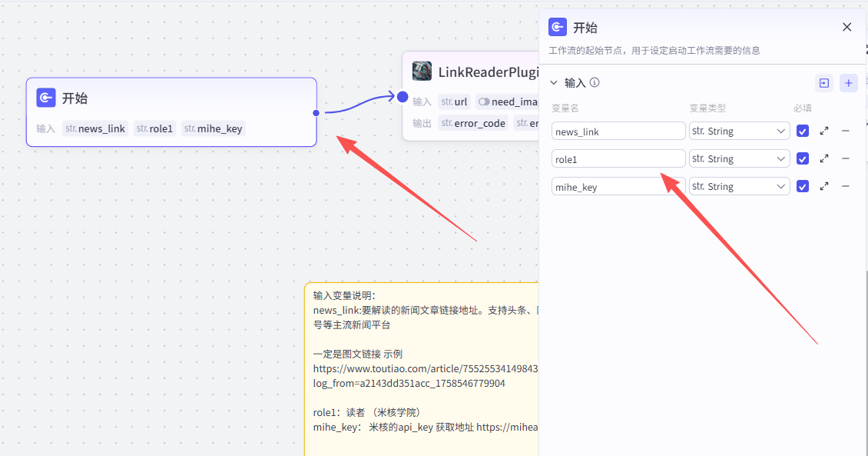868x456 pixels.
Task: Close the 开始 settings panel
Action: [846, 27]
